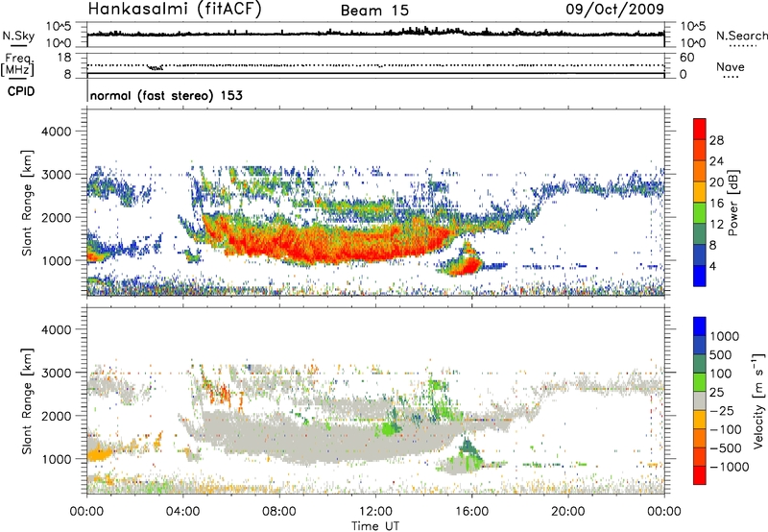
Task: Click the 'N.Search' legend label
Action: tap(741, 36)
